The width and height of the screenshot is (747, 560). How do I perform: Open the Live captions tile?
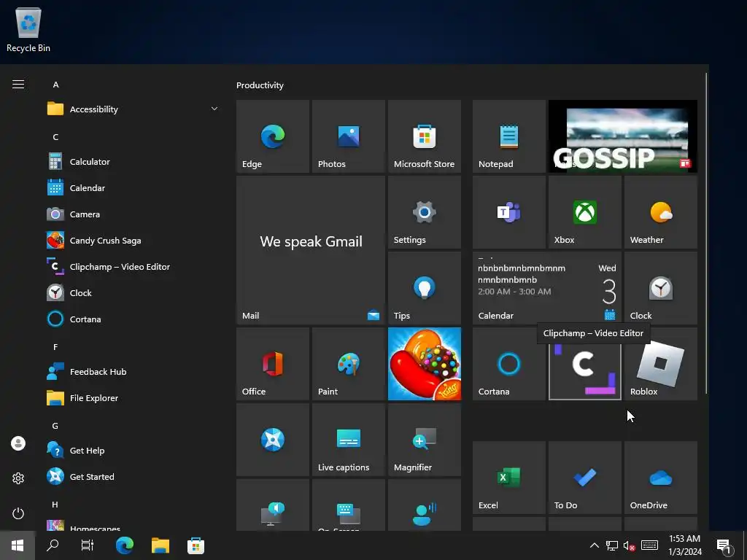coord(348,440)
